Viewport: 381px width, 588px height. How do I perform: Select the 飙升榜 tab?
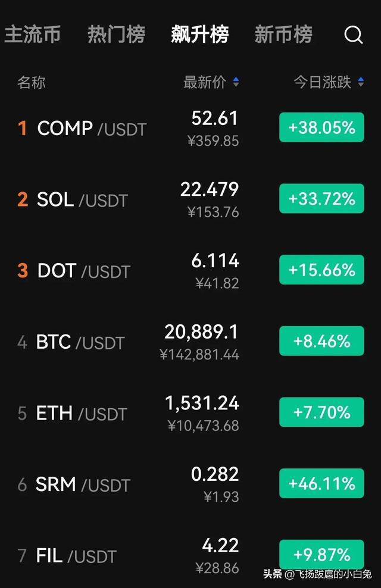pos(199,35)
